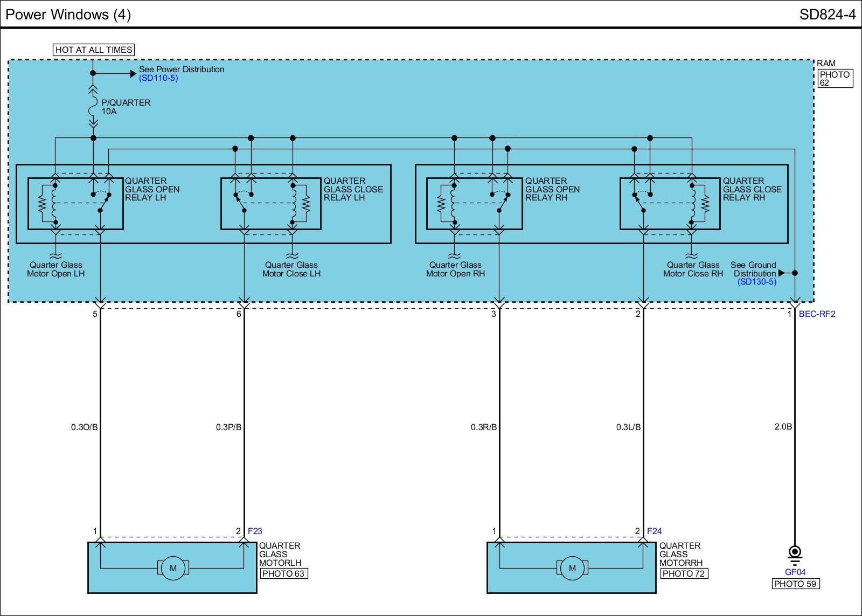
Task: Click the Quarter Glass Motor LH symbol
Action: [173, 568]
